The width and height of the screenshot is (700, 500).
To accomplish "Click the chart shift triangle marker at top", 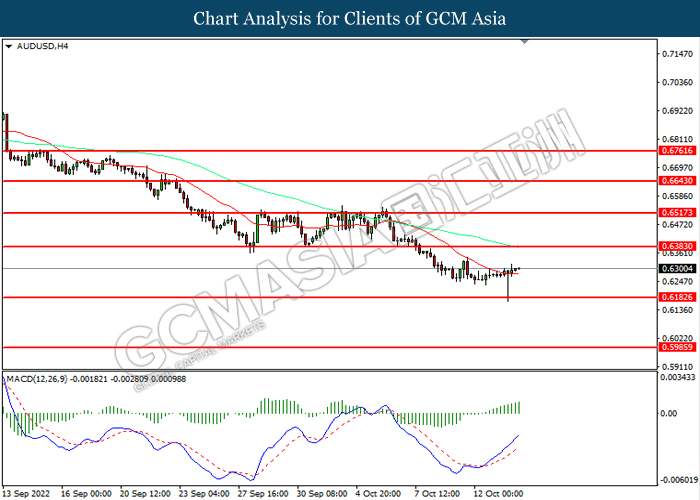I will pyautogui.click(x=525, y=42).
